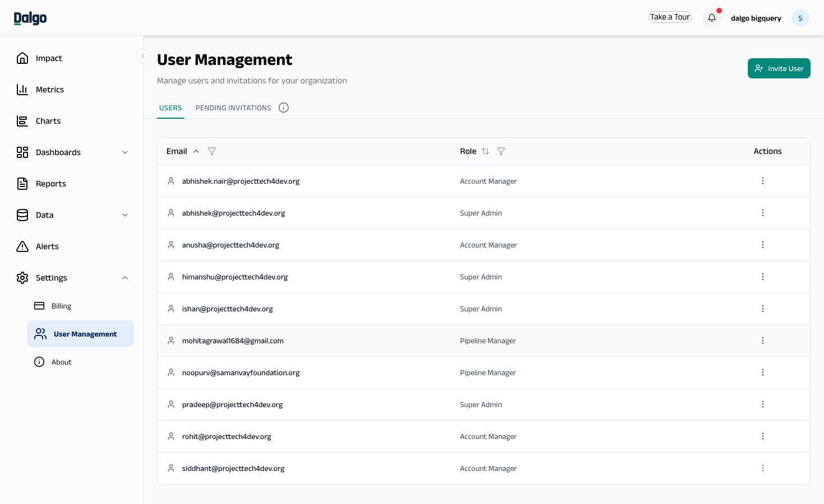Click the email pradeep@projecttech4dev.org
Screen dimensions: 824x504
pyautogui.click(x=232, y=404)
